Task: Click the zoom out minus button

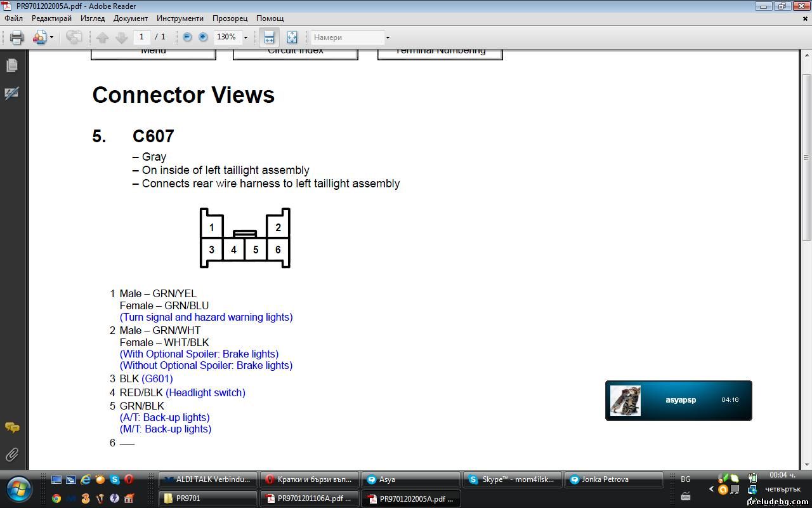Action: tap(187, 37)
